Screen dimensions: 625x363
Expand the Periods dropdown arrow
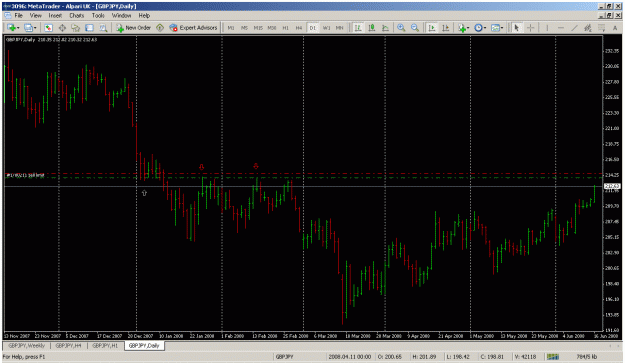[x=485, y=27]
